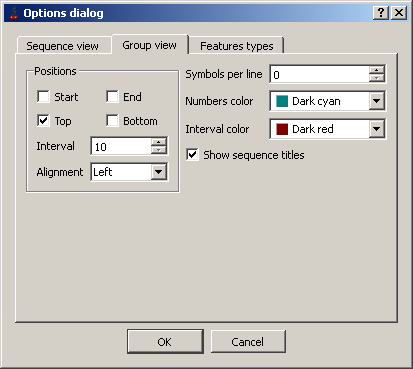Click the application icon in title bar
Viewport: 413px width, 369px height.
14,13
